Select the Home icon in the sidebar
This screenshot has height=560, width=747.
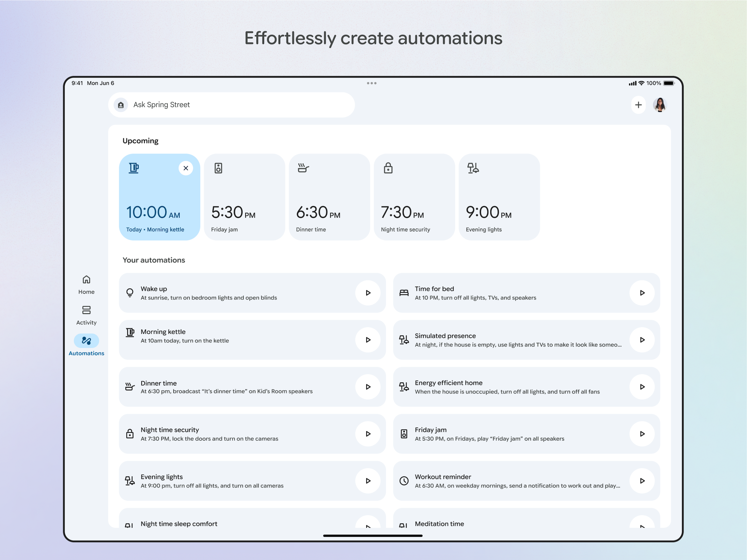tap(86, 280)
